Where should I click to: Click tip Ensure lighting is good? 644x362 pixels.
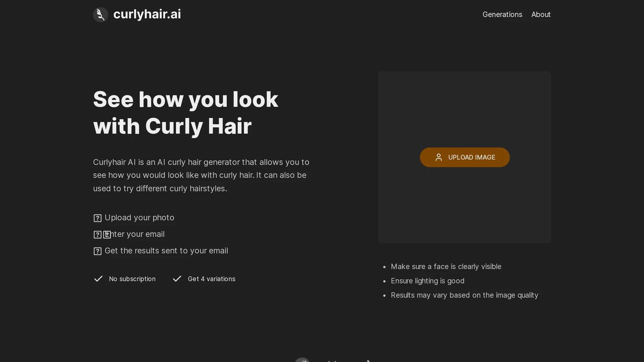click(428, 281)
